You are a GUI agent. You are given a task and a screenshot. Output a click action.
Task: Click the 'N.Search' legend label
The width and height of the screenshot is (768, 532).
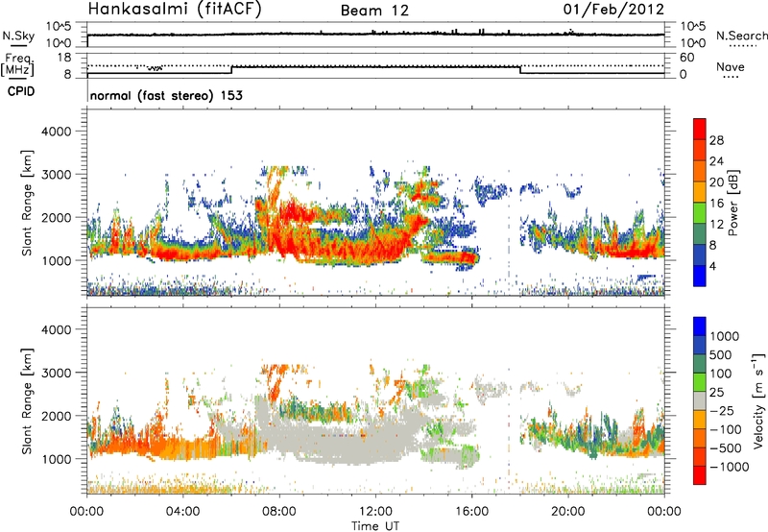[741, 36]
